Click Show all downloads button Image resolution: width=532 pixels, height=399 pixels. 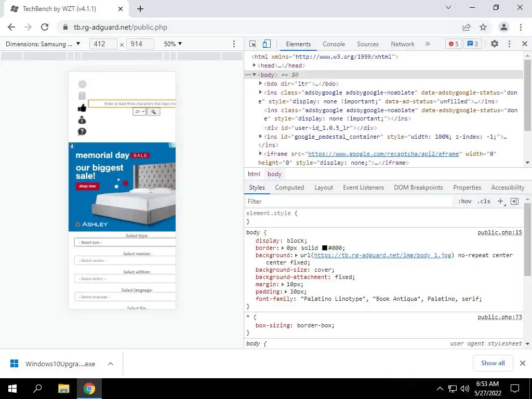[x=493, y=363]
